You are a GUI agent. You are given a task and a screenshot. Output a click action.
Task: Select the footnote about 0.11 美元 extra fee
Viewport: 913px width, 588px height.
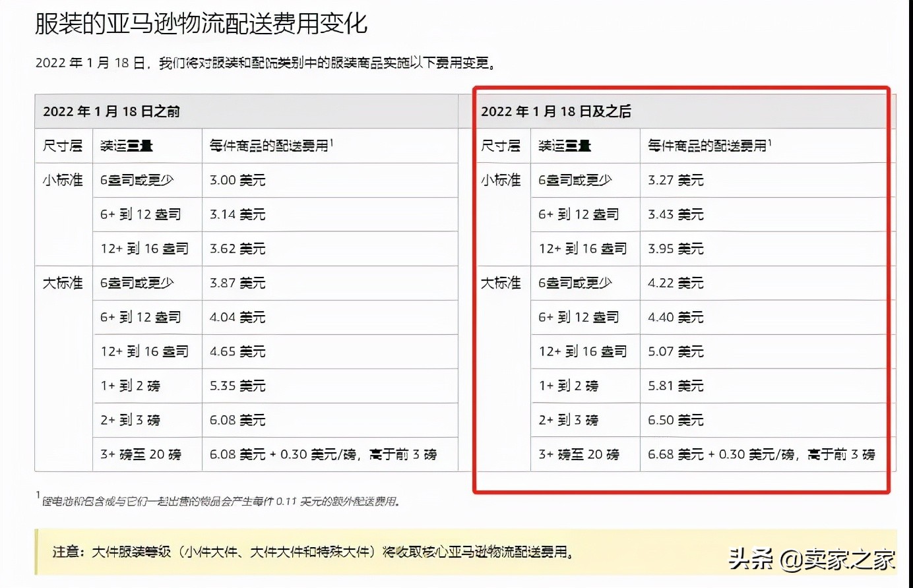tap(218, 500)
